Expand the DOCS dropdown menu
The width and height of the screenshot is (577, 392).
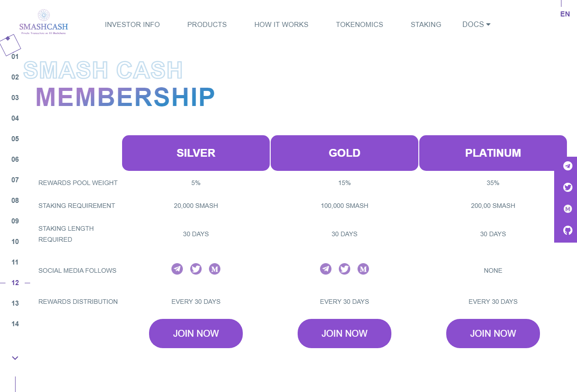tap(476, 25)
